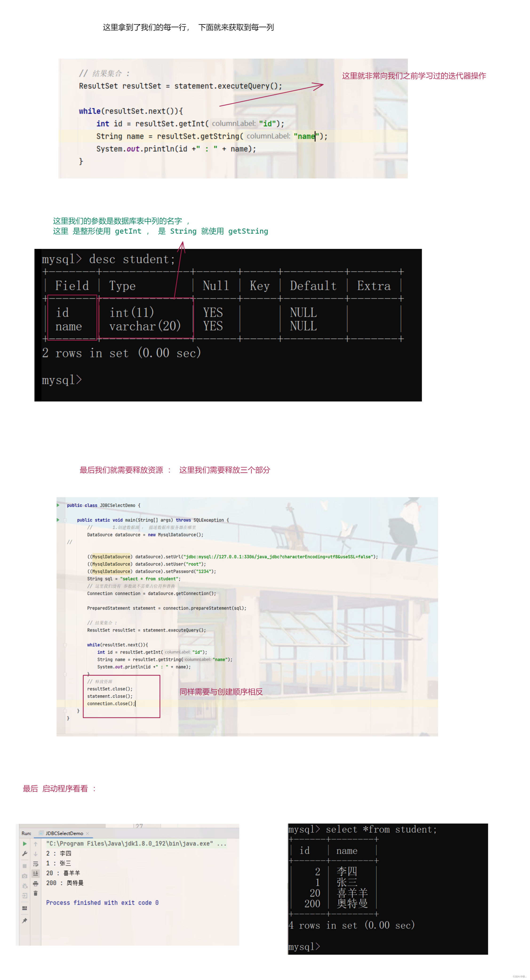The width and height of the screenshot is (530, 980).
Task: Click console output line '200 : 奥特曼'
Action: click(x=65, y=883)
